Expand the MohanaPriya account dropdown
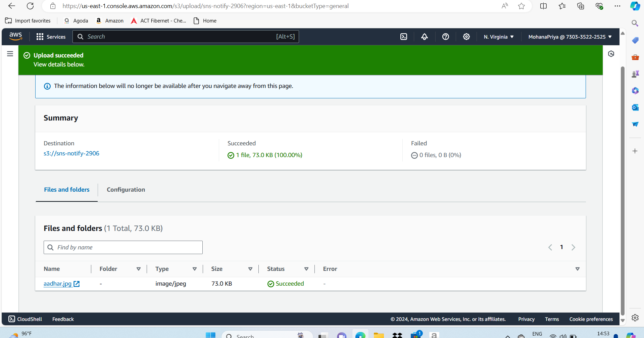The height and width of the screenshot is (338, 644). coord(570,37)
